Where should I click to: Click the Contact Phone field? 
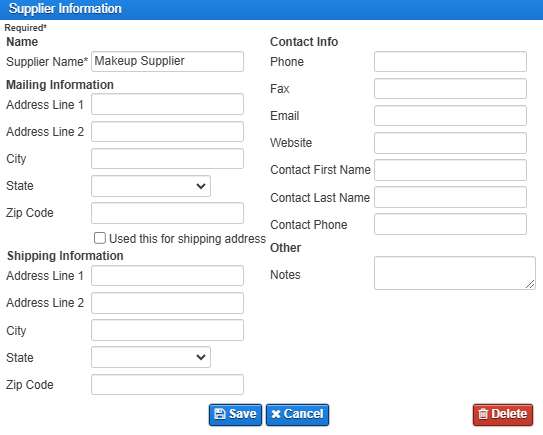coord(450,224)
